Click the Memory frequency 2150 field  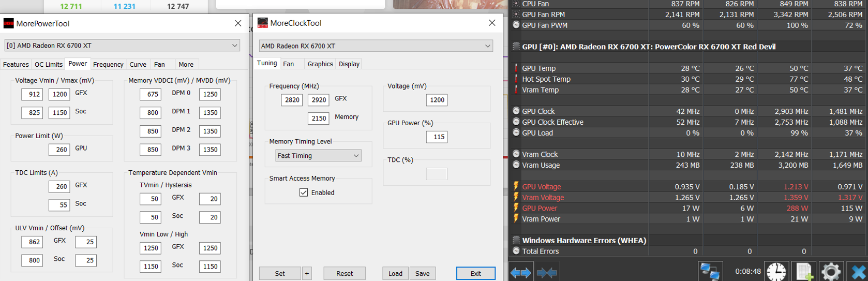[x=318, y=119]
